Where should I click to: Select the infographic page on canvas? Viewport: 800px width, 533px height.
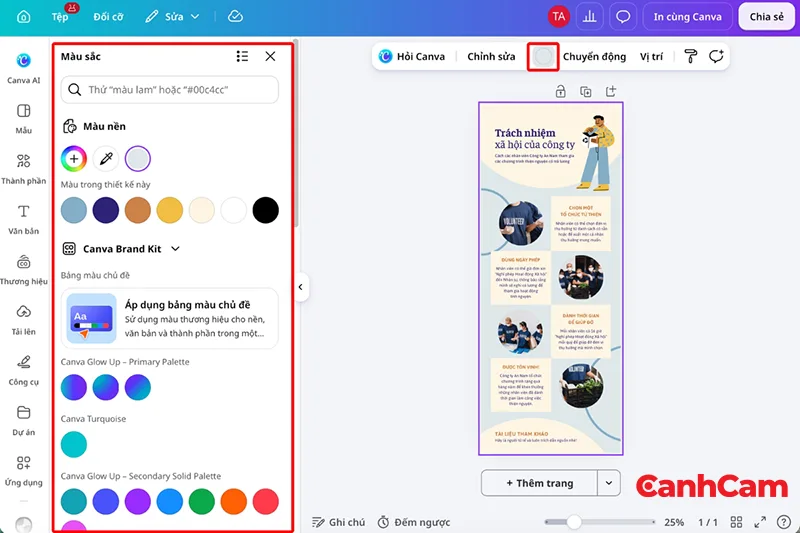pos(551,278)
